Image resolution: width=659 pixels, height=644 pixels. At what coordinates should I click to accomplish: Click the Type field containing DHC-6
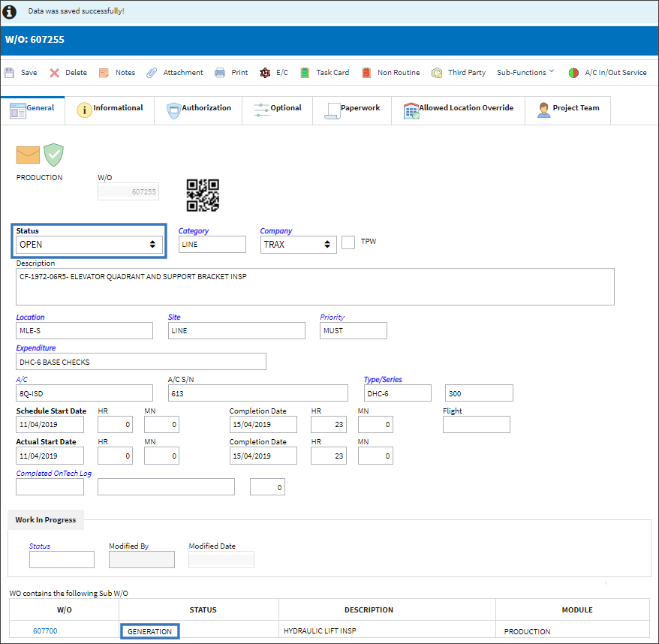pyautogui.click(x=398, y=393)
